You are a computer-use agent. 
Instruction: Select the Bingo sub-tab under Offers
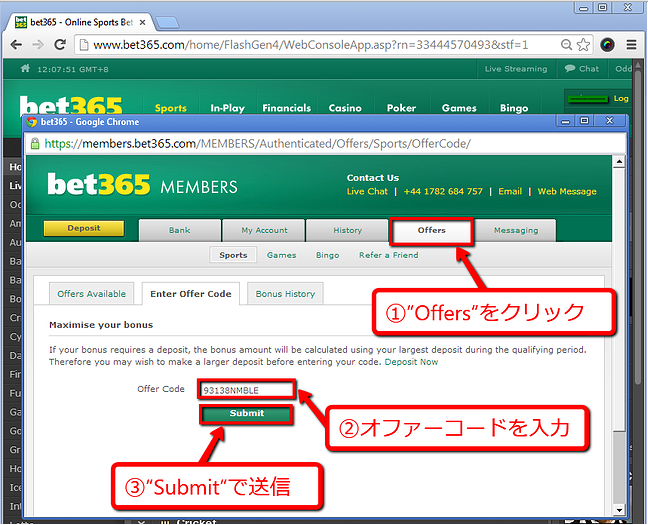coord(327,255)
